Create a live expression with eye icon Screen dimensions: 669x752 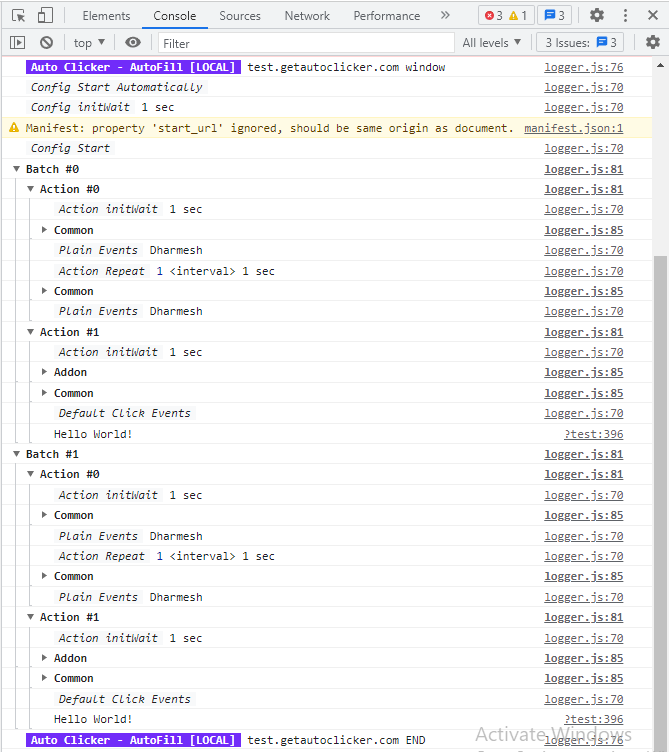point(133,43)
